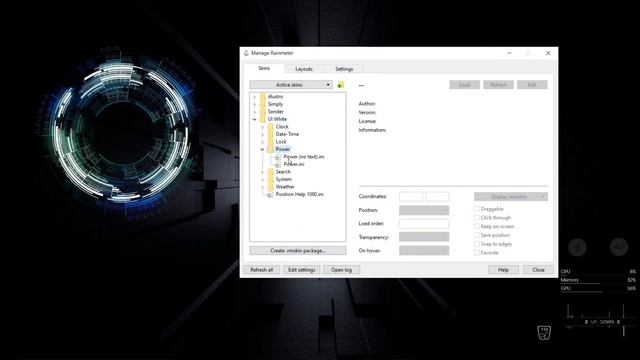Click the second Coordinates input field
Screen dimensions: 640x360
tap(437, 197)
